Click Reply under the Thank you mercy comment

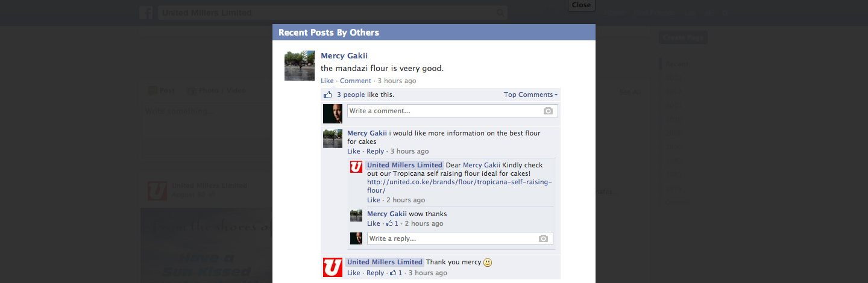point(375,273)
